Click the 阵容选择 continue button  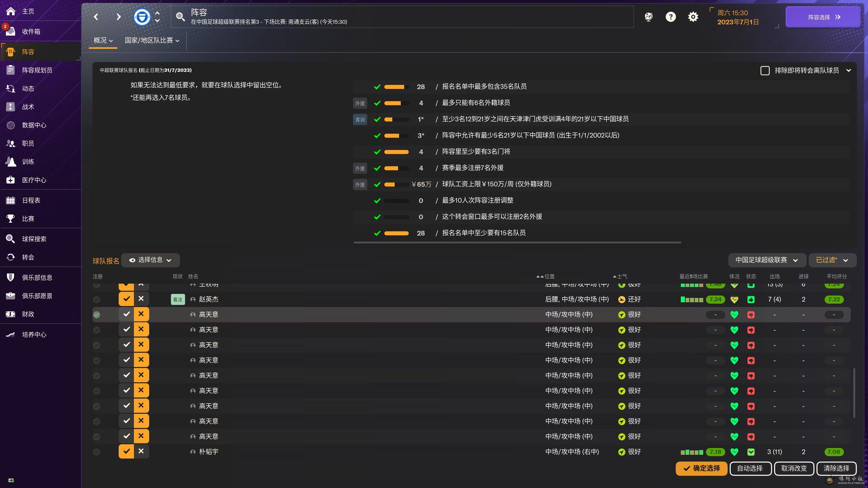click(x=823, y=17)
